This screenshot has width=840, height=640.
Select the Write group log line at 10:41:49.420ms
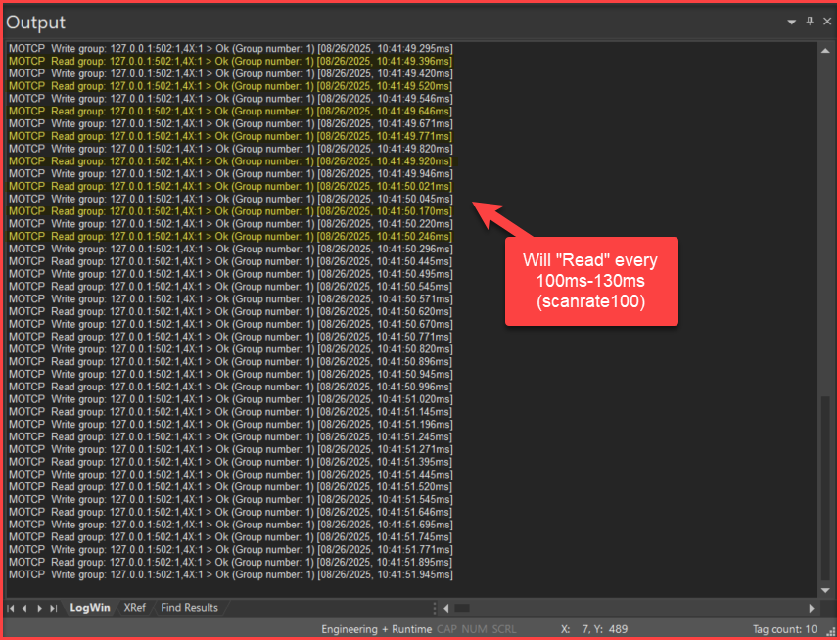click(231, 73)
